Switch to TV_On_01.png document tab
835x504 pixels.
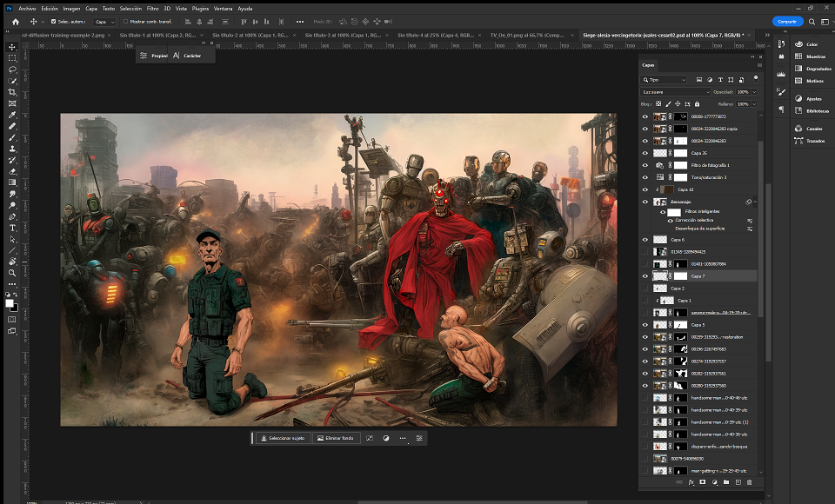(527, 35)
